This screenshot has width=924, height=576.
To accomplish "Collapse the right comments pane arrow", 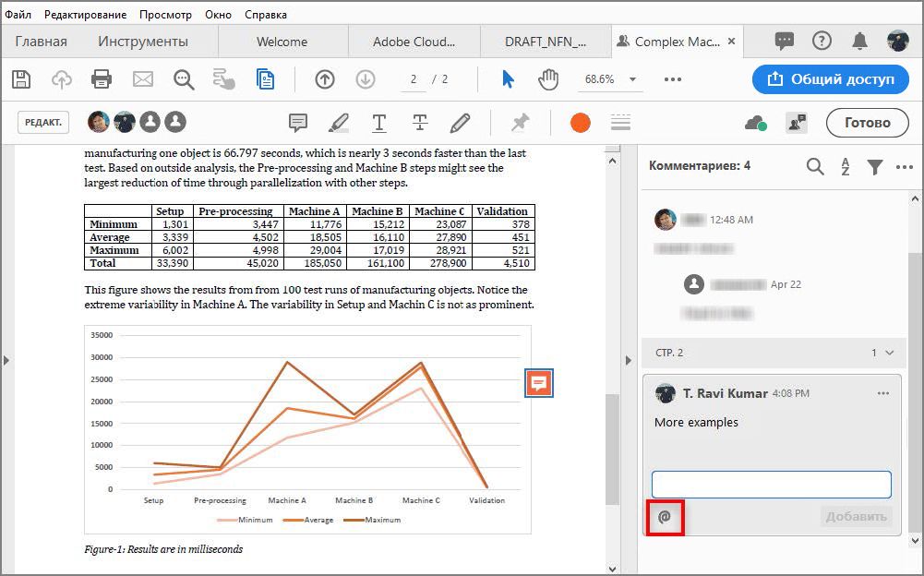I will coord(629,360).
